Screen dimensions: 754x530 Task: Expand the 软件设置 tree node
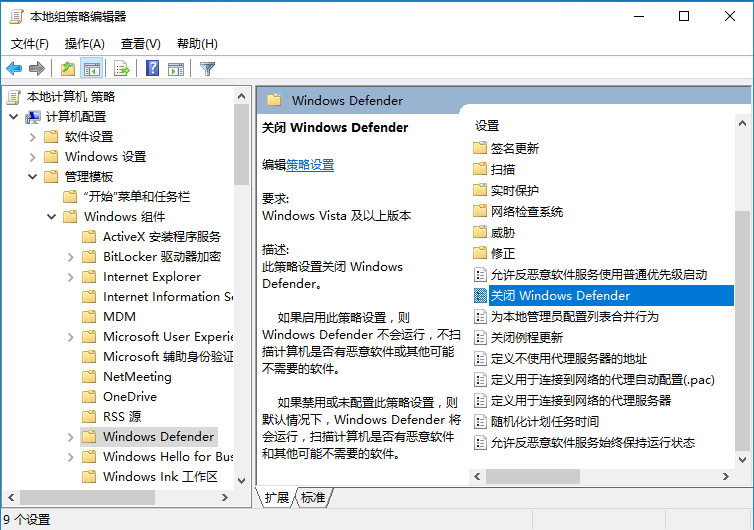point(32,137)
